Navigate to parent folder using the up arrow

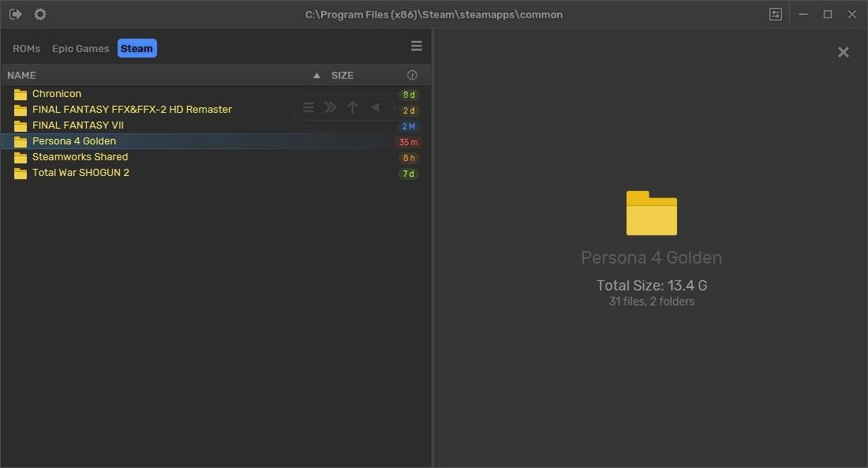[x=352, y=107]
